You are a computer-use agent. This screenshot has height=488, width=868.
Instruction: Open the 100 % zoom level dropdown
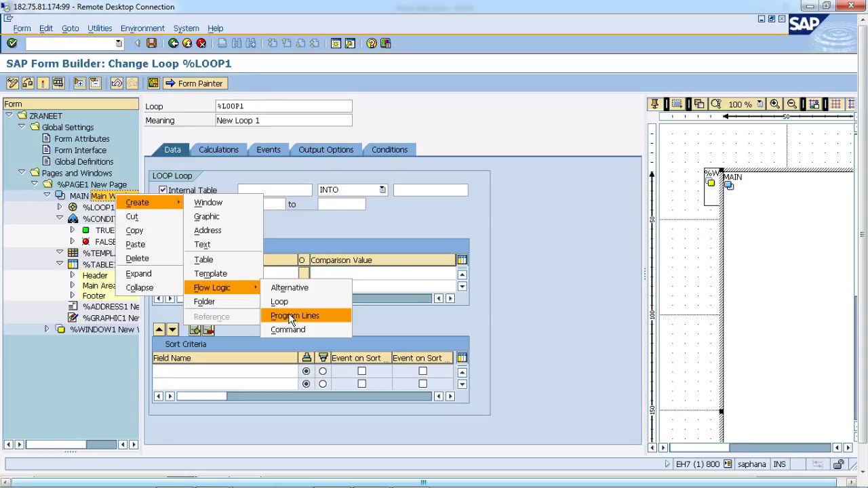tap(759, 104)
